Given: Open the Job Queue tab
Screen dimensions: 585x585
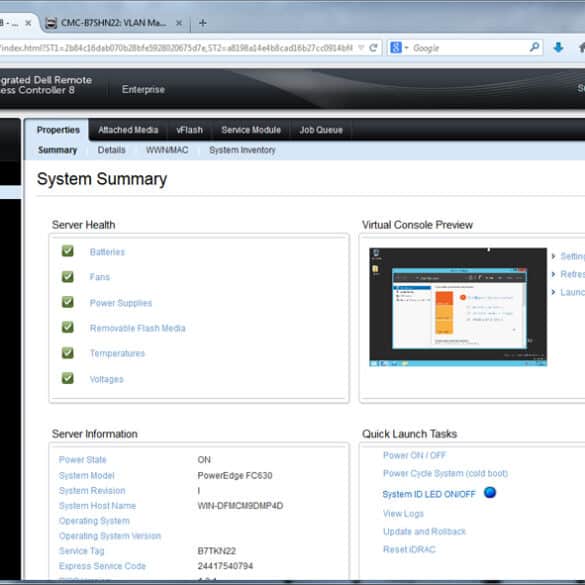Looking at the screenshot, I should [x=321, y=130].
